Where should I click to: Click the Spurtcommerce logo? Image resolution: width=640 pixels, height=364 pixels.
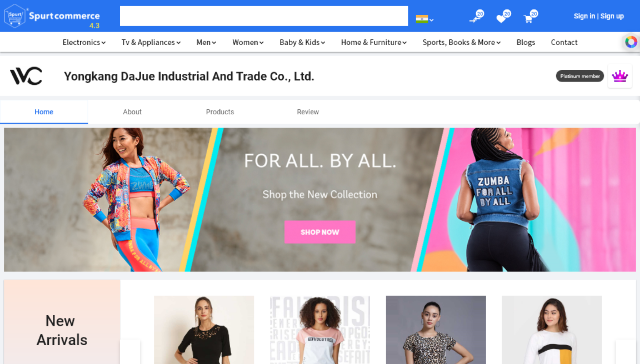click(52, 16)
